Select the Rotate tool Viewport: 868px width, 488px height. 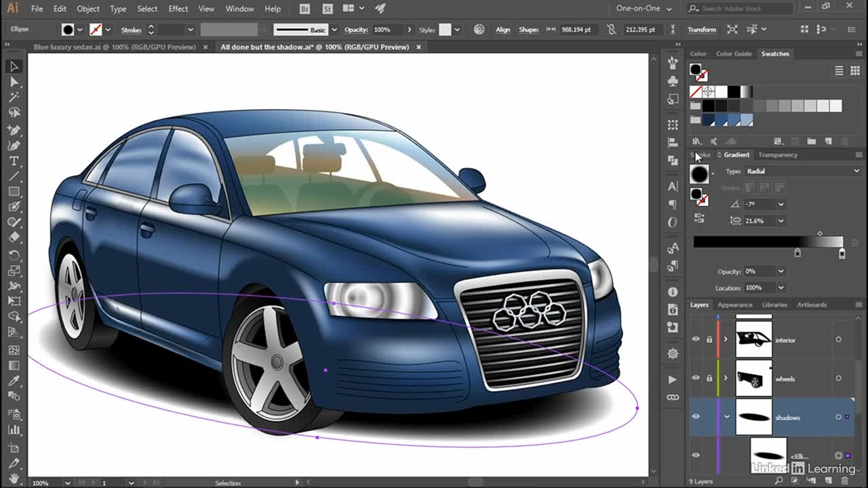[x=14, y=255]
